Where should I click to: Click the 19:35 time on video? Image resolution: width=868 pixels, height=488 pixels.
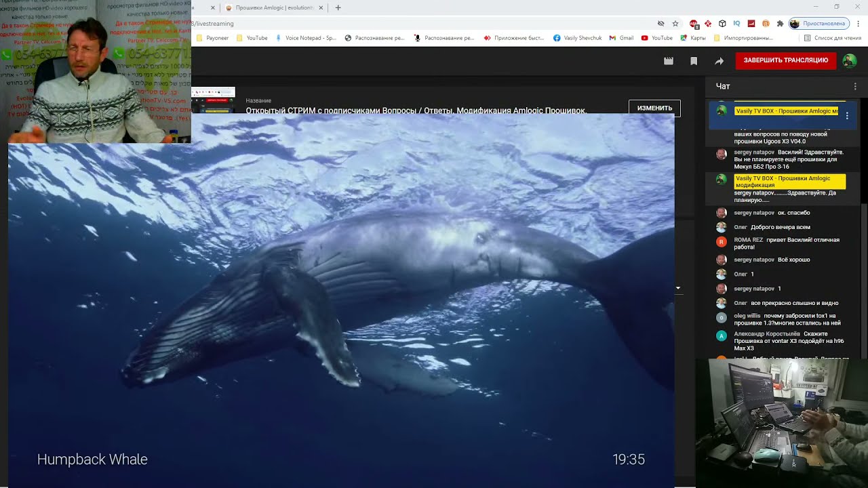pyautogui.click(x=629, y=460)
